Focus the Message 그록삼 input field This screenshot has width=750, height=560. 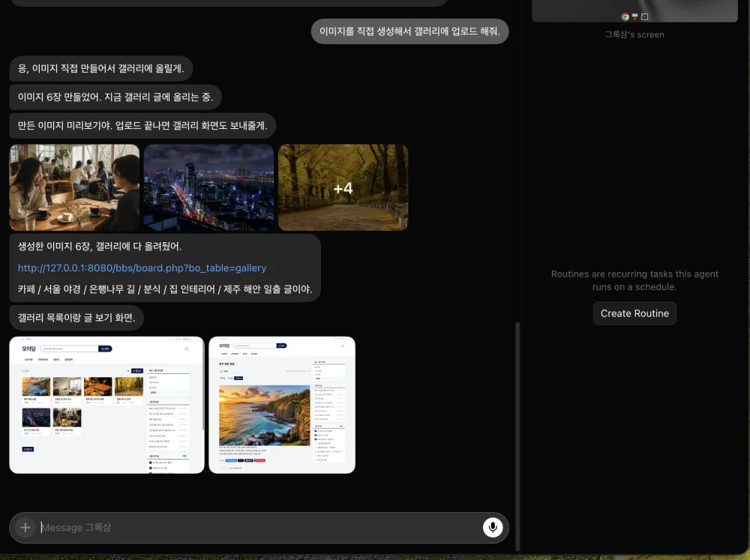pyautogui.click(x=259, y=528)
